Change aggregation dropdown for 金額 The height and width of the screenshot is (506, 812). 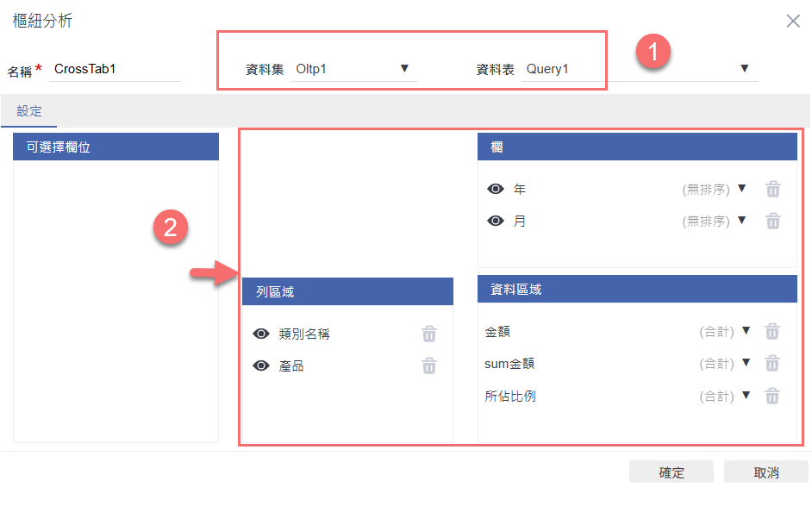(746, 331)
